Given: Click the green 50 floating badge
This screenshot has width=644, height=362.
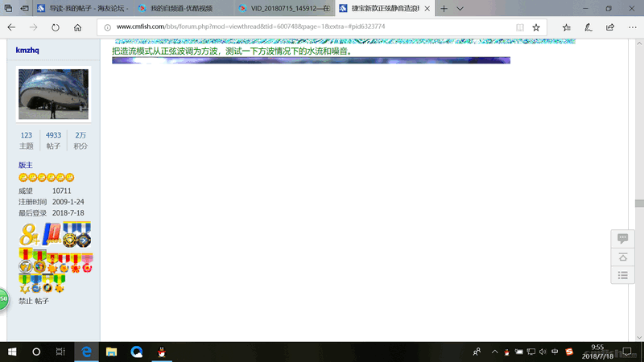Looking at the screenshot, I should (3, 298).
